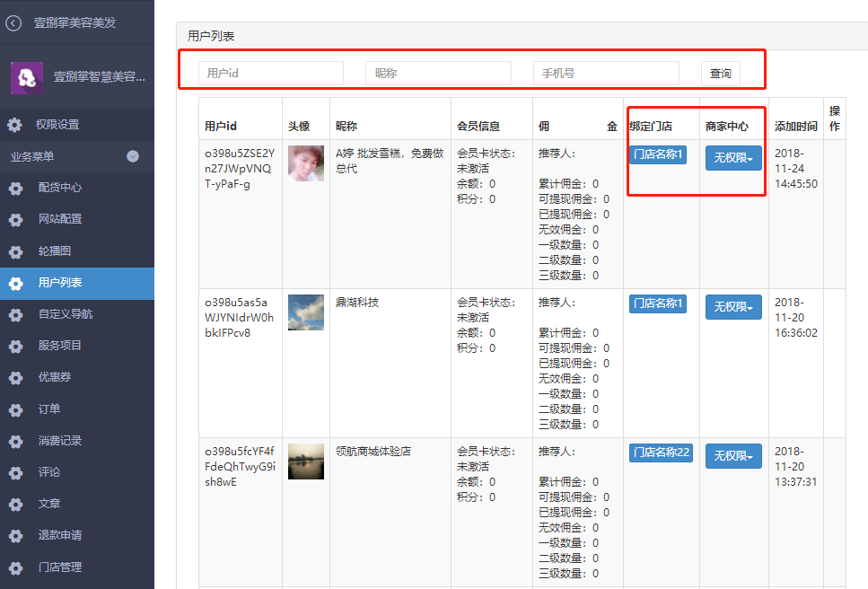Open 门店管理 in sidebar

coord(77,567)
